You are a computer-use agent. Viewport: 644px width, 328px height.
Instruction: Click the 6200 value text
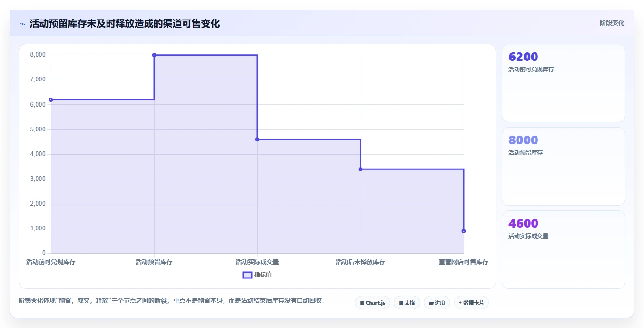(x=523, y=57)
